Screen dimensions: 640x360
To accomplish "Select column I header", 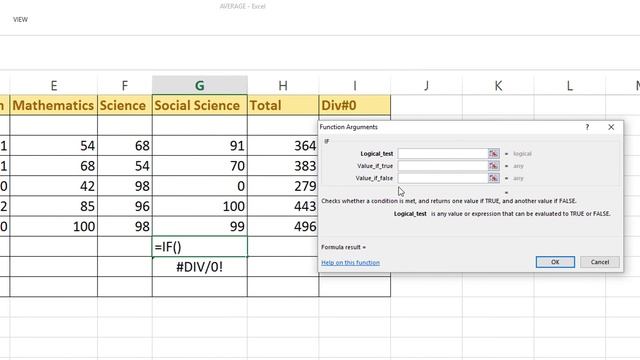I will [355, 85].
